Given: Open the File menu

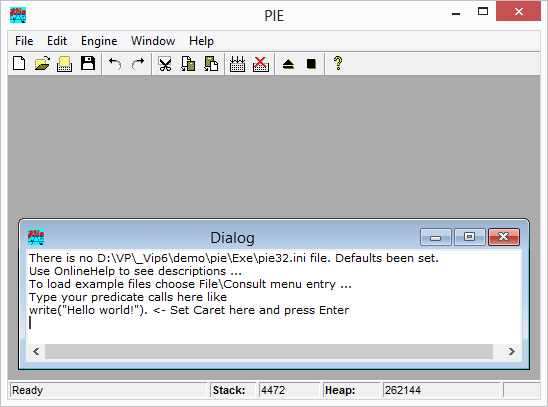Looking at the screenshot, I should click(24, 41).
